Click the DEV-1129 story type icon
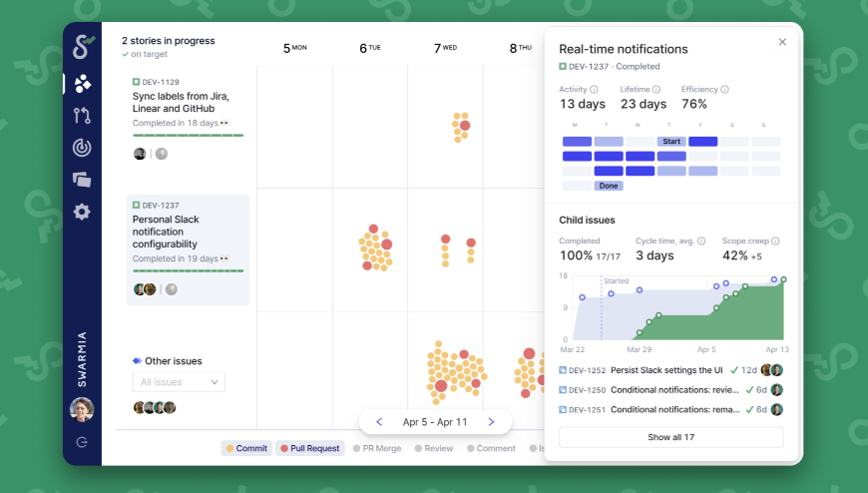 pyautogui.click(x=136, y=82)
